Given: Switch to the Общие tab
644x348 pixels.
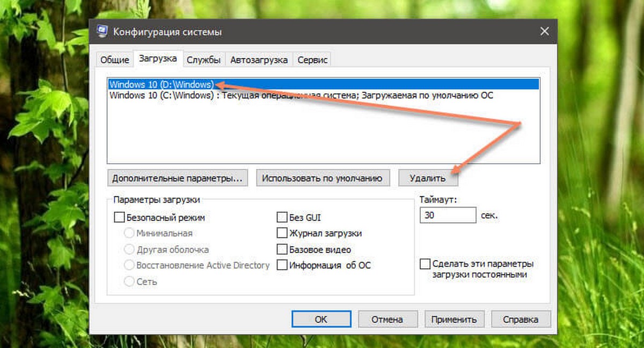Looking at the screenshot, I should click(115, 60).
